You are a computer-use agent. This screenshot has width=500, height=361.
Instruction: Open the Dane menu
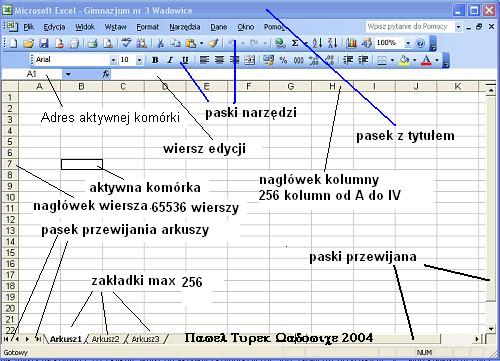219,27
